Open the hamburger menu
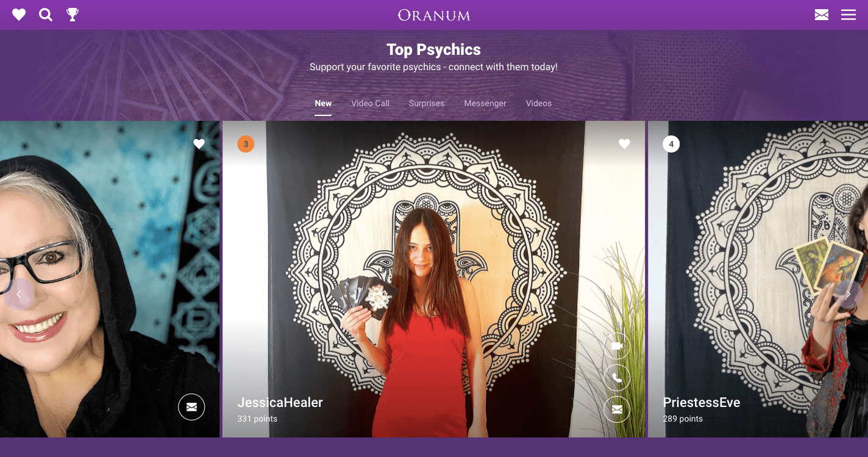Image resolution: width=868 pixels, height=457 pixels. (848, 15)
